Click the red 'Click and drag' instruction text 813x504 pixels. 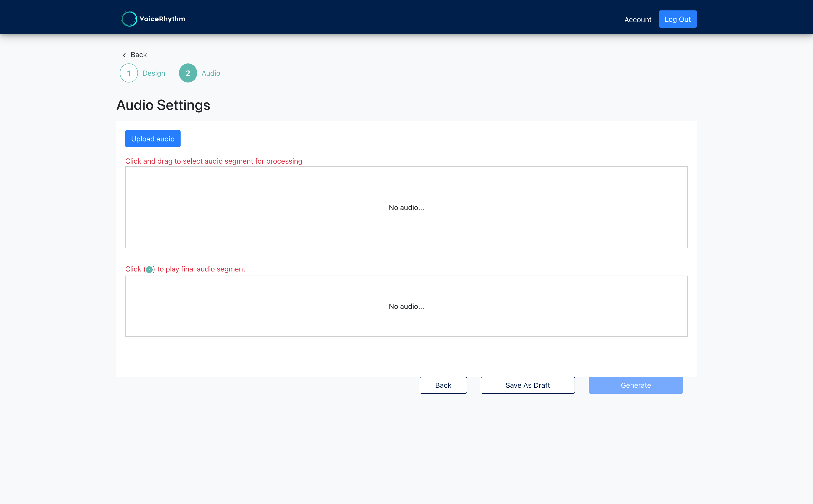click(x=213, y=161)
